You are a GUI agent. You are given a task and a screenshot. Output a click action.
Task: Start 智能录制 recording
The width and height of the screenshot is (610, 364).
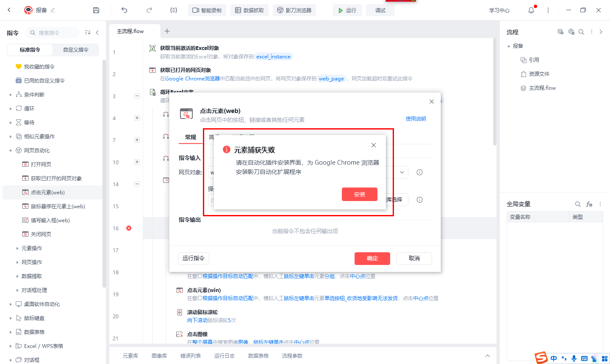[207, 10]
